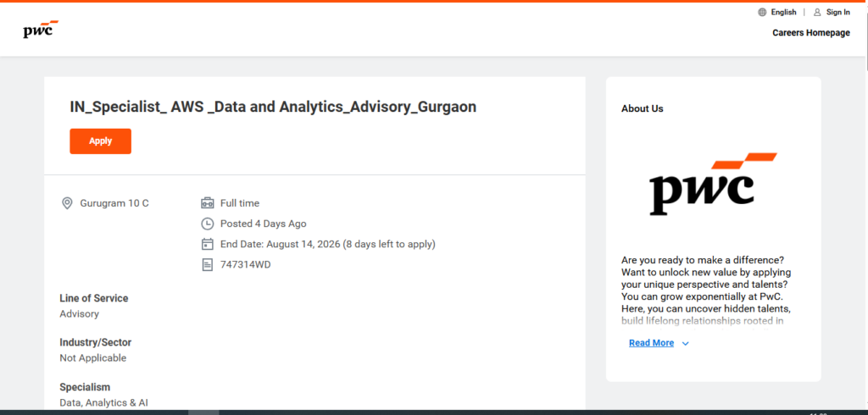Click the briefcase Full time icon
This screenshot has width=868, height=415.
pyautogui.click(x=207, y=203)
